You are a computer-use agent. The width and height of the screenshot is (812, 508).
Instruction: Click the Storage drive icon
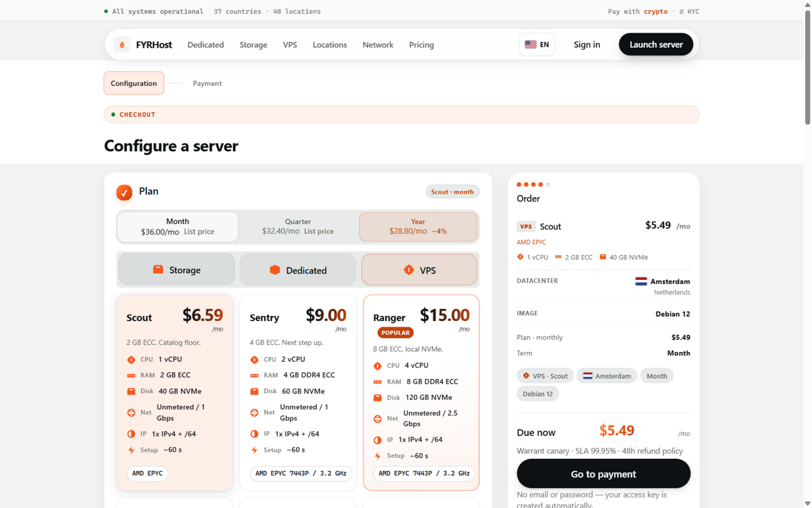coord(158,270)
